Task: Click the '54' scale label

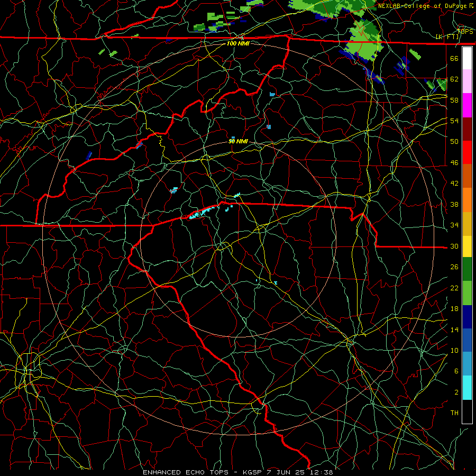Action: pyautogui.click(x=454, y=121)
